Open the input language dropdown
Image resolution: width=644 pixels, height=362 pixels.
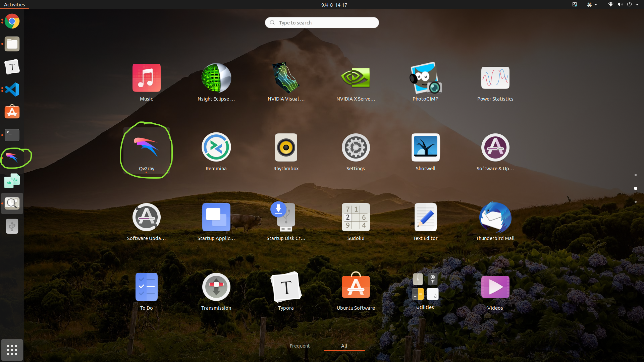pos(592,5)
